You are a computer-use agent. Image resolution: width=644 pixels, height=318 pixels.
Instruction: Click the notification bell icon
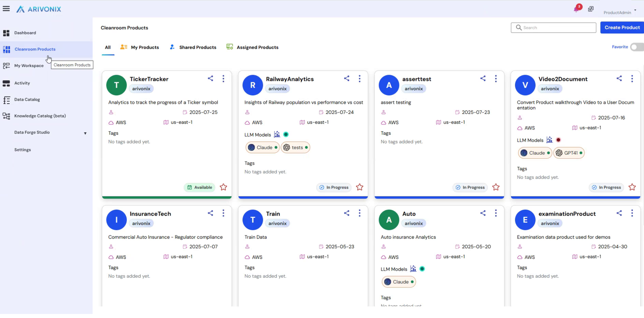tap(576, 9)
